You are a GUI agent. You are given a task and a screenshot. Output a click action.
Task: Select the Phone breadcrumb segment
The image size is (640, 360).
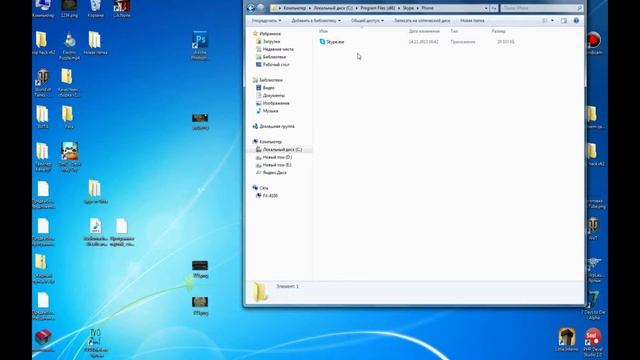point(427,8)
